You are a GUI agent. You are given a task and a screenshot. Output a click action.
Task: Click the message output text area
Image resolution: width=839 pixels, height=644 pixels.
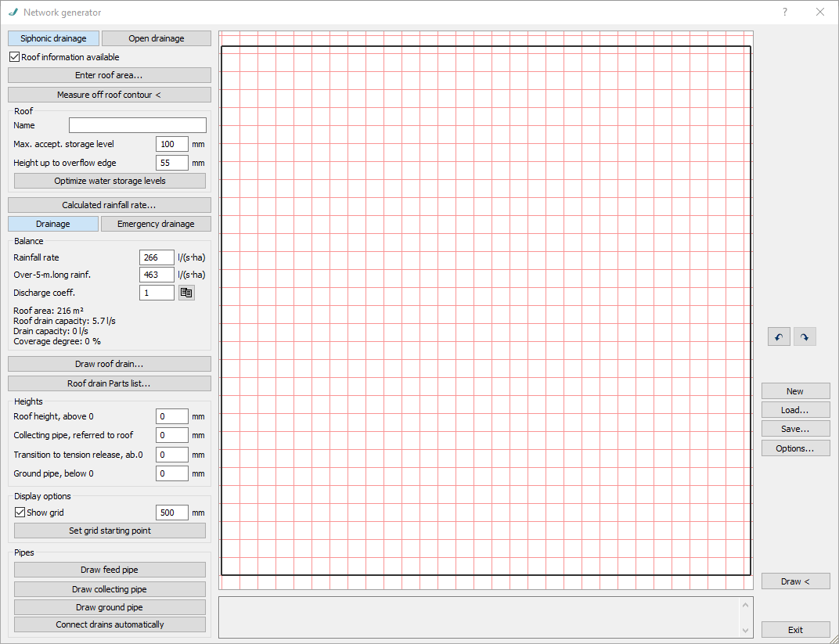point(479,617)
